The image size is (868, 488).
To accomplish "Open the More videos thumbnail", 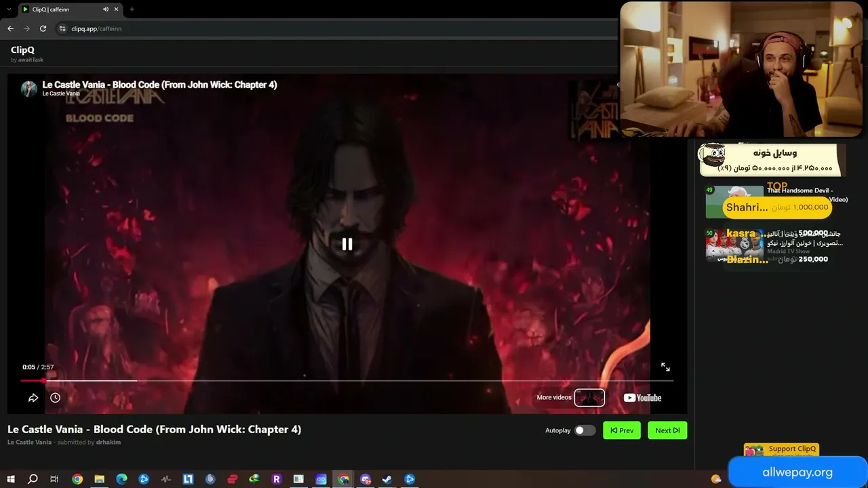I will pos(589,397).
